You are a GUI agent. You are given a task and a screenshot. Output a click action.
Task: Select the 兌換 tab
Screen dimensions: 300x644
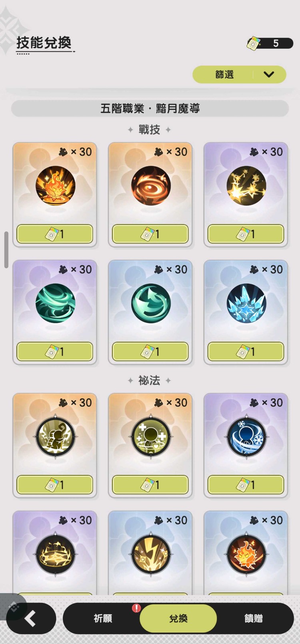[178, 618]
